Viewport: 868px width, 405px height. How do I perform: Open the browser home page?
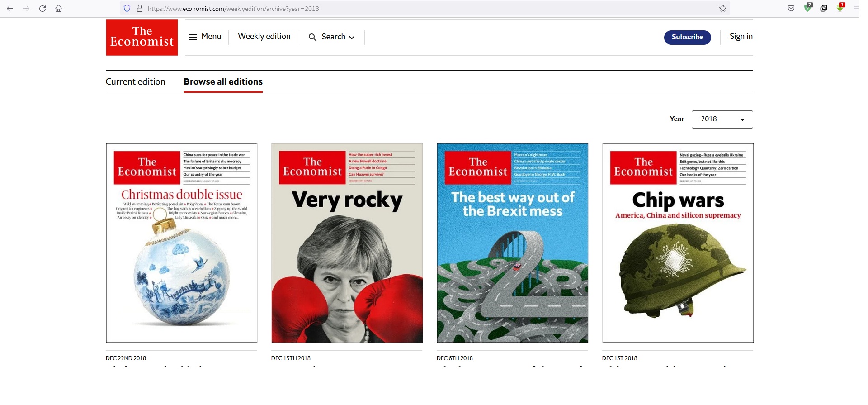[58, 9]
